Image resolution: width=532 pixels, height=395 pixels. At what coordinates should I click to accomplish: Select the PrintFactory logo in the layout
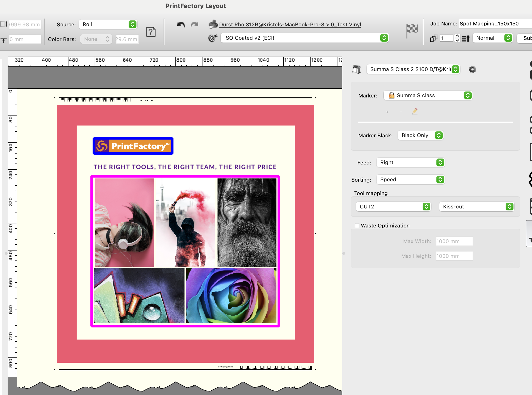(133, 146)
